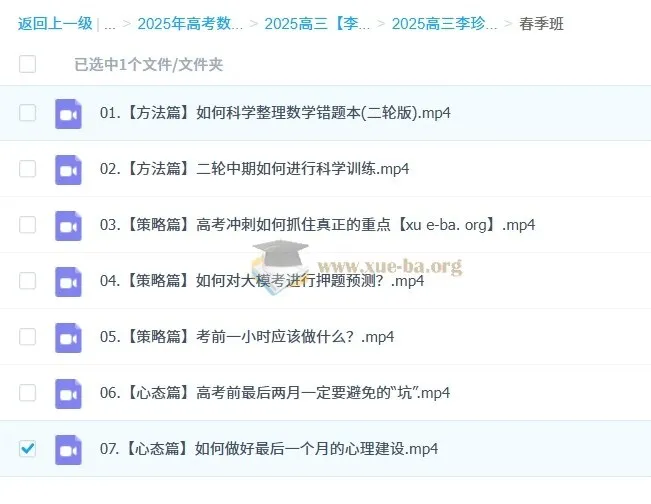Click video icon for file 04 押题预测
Image resolution: width=651 pixels, height=504 pixels.
point(68,281)
